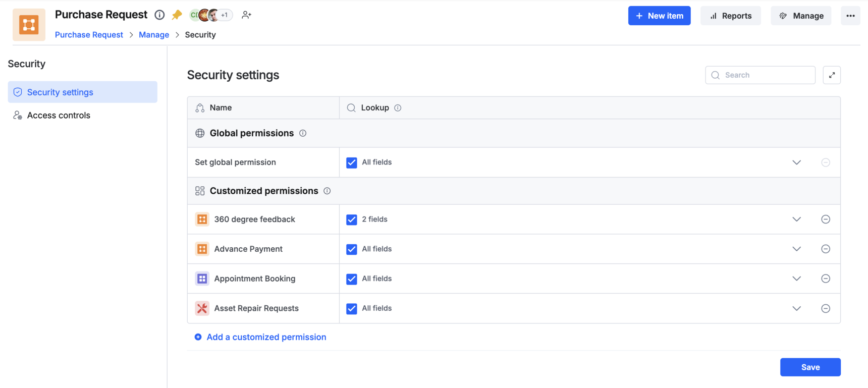Viewport: 868px width, 388px height.
Task: Toggle All fields checkbox for Asset Repair Requests
Action: 352,309
